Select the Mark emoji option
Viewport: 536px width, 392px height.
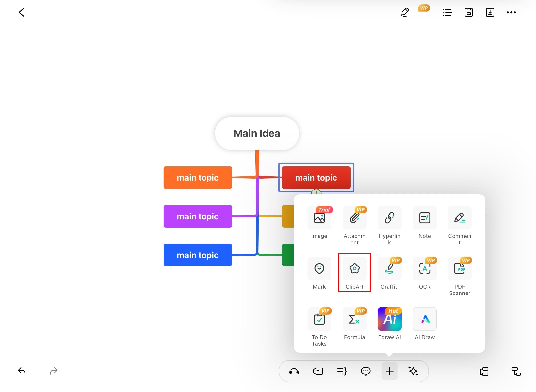point(319,269)
